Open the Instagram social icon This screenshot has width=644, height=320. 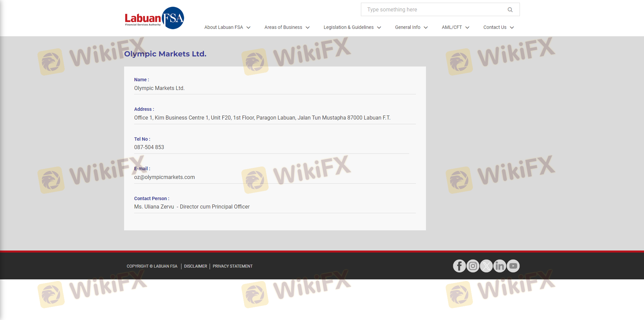473,266
